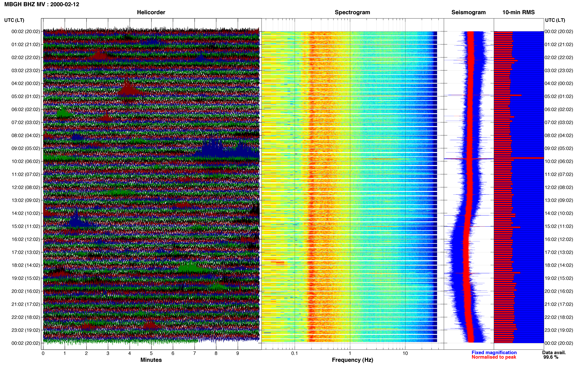
Task: Select the right-side time label 23:02 (19:02)
Action: pos(559,330)
